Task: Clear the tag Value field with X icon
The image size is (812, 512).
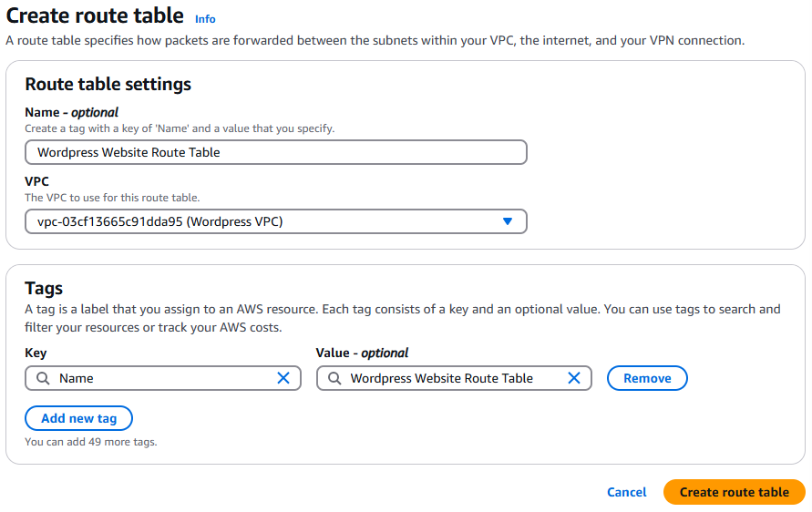Action: pyautogui.click(x=574, y=378)
